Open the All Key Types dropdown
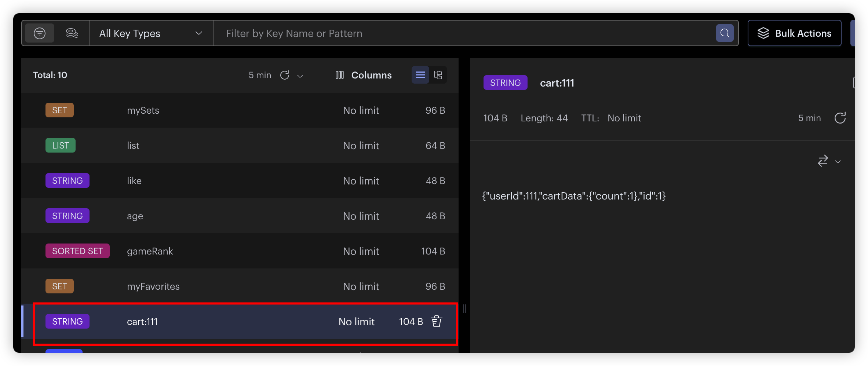The height and width of the screenshot is (366, 868). point(151,33)
